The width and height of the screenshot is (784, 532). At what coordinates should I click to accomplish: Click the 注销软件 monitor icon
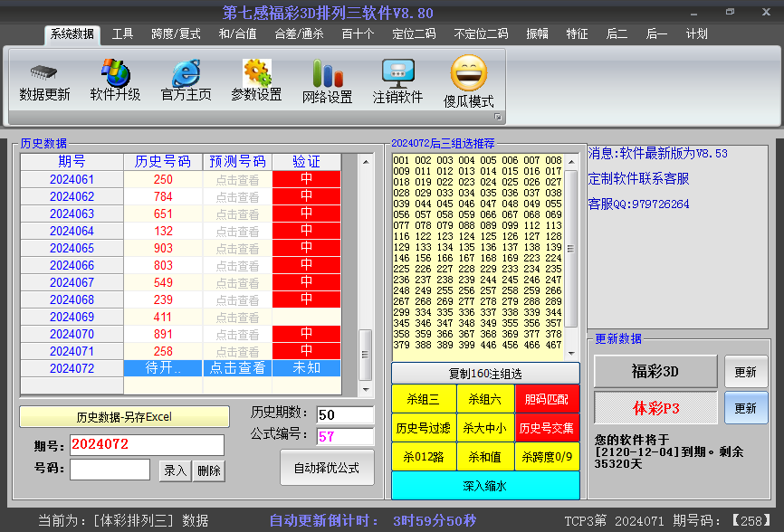tap(397, 74)
